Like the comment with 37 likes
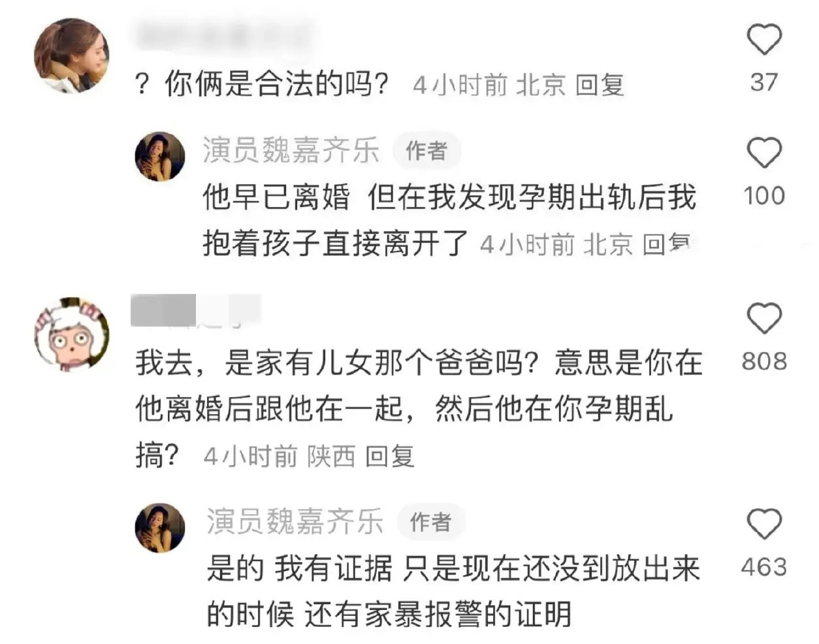Viewport: 819px width, 644px height. pos(763,39)
